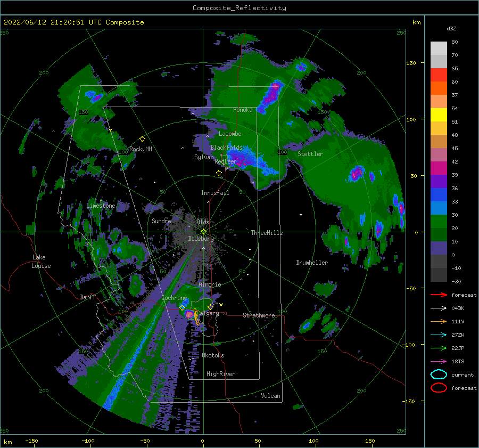Image resolution: width=479 pixels, height=448 pixels.
Task: Click the Innisfail town label
Action: coord(215,193)
